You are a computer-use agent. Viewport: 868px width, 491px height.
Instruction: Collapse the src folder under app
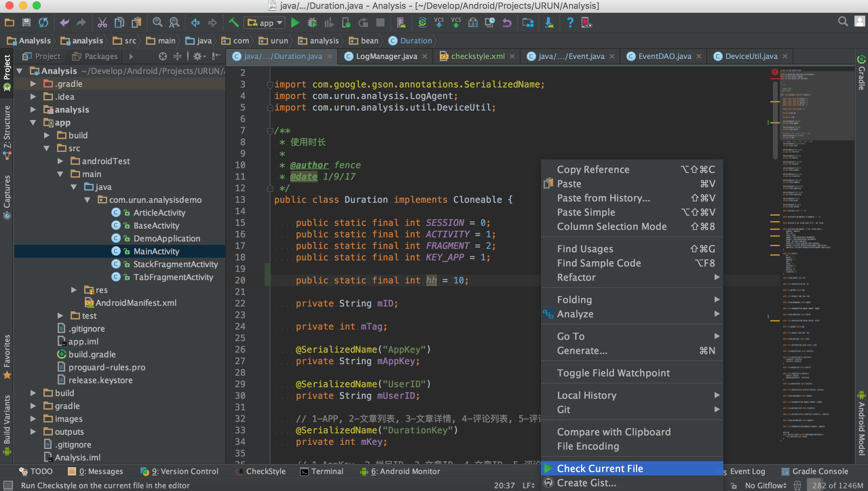tap(46, 148)
